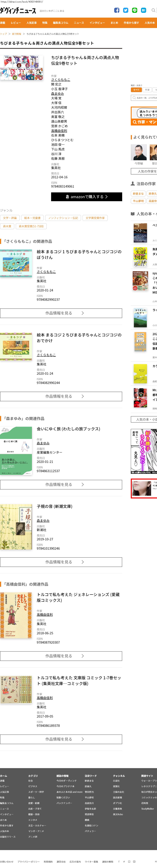Open the header Twitter icon
Screen dimensions: 157x868
(126, 10)
